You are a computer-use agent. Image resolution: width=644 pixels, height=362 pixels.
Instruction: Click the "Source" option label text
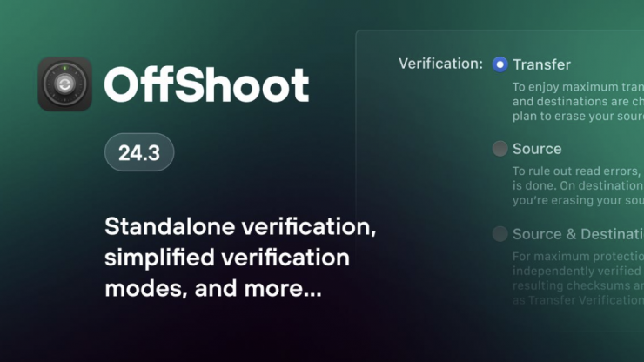[537, 149]
